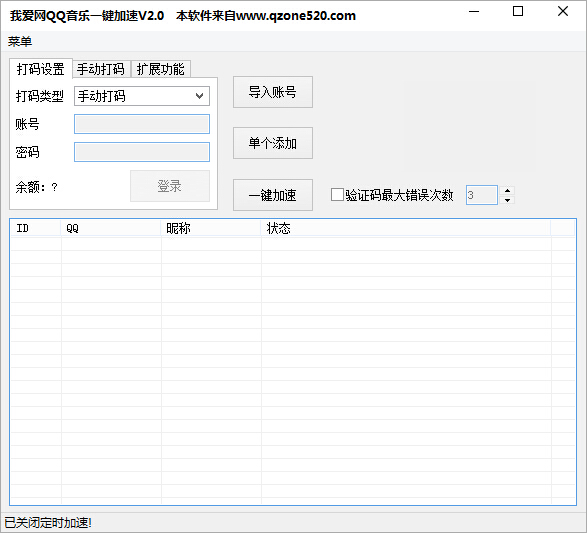
Task: Click the max error count number field
Action: pyautogui.click(x=481, y=195)
